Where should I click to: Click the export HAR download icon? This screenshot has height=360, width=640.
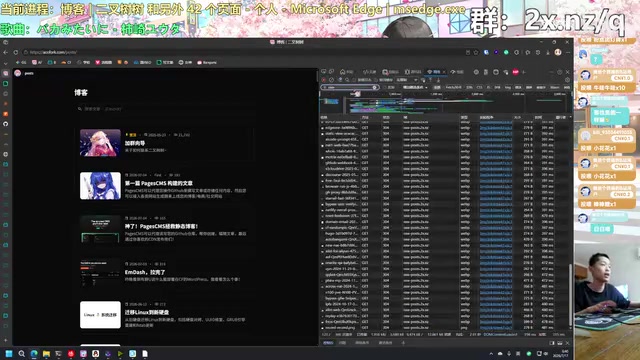(x=438, y=80)
